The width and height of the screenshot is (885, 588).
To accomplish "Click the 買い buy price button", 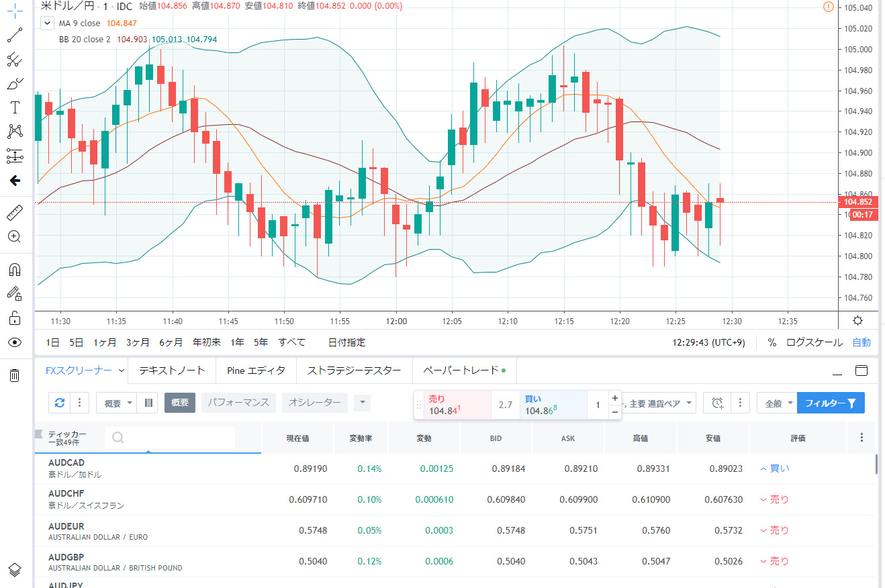I will click(x=553, y=405).
